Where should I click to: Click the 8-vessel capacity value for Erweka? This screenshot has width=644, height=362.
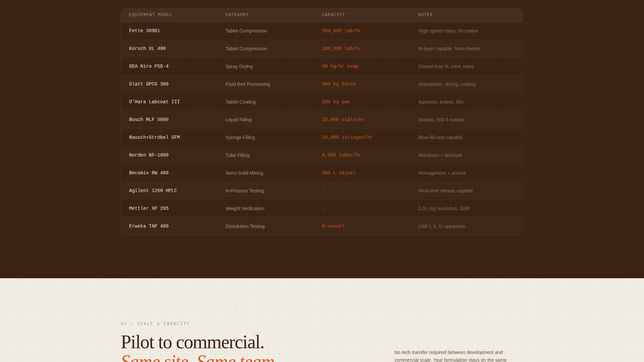(333, 226)
